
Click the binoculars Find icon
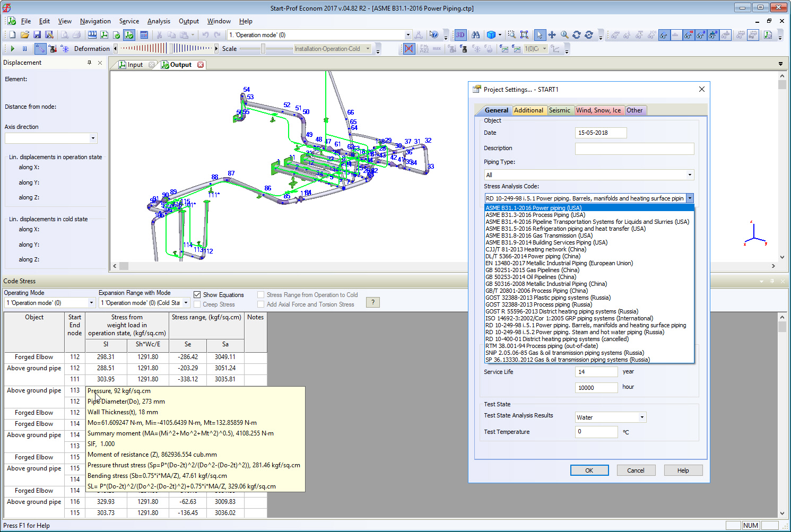pos(476,35)
